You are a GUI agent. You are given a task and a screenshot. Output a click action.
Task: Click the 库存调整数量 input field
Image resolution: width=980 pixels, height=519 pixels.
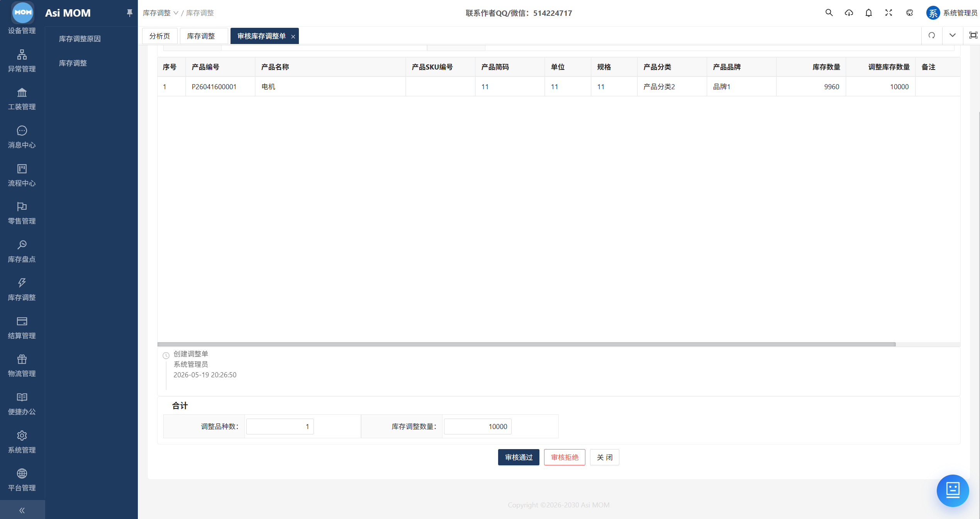[478, 426]
